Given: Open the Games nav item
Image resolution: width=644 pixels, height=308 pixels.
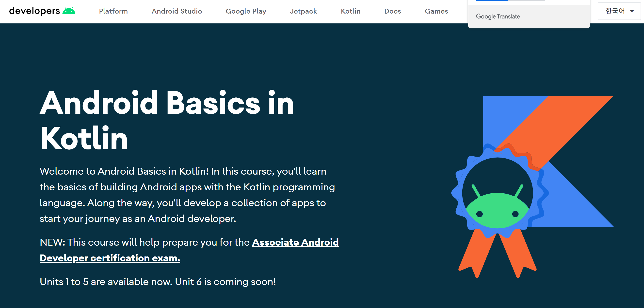Looking at the screenshot, I should click(436, 11).
